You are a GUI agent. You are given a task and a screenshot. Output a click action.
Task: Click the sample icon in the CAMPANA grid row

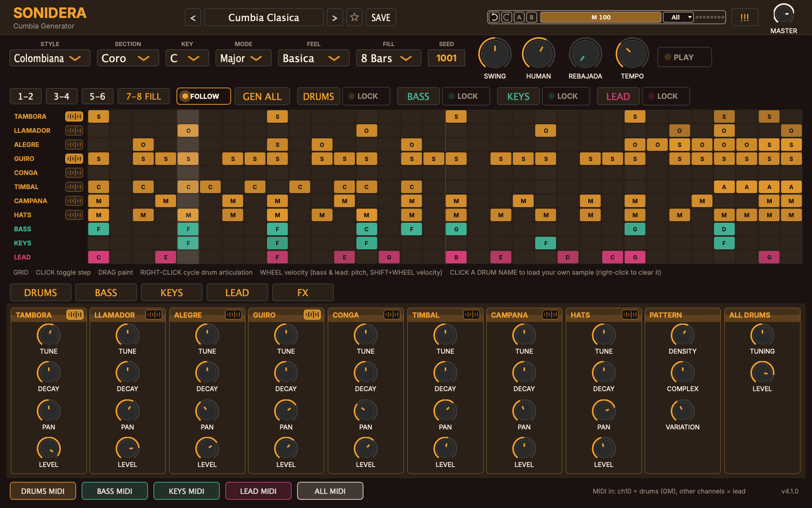(x=74, y=201)
